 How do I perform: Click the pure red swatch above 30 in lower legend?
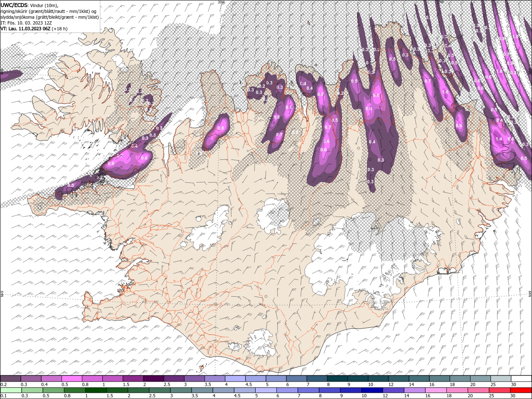pyautogui.click(x=521, y=390)
